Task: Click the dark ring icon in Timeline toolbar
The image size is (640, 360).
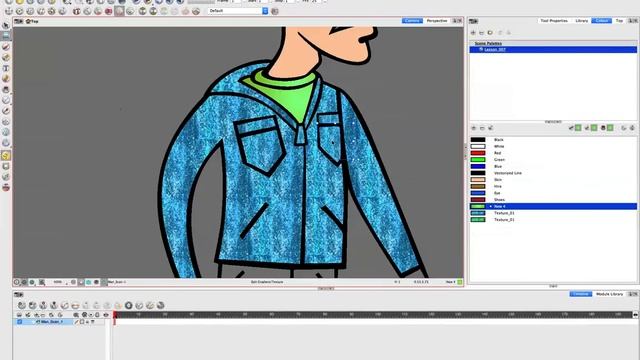Action: pyautogui.click(x=129, y=305)
